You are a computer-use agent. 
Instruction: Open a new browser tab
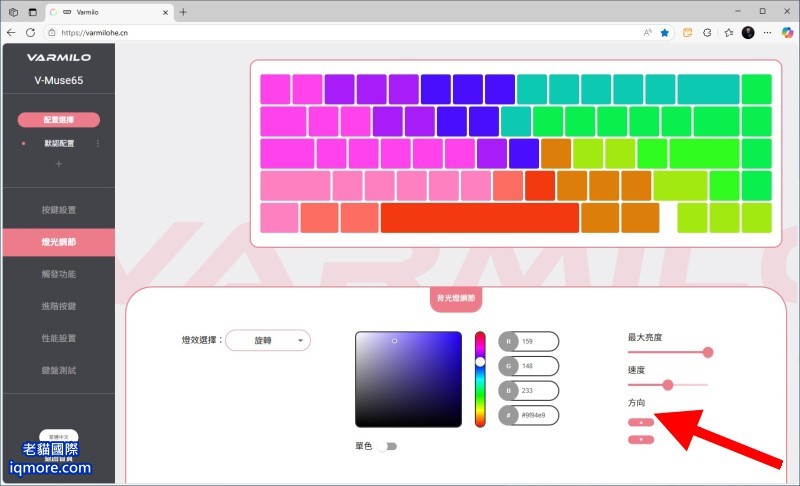(x=183, y=12)
